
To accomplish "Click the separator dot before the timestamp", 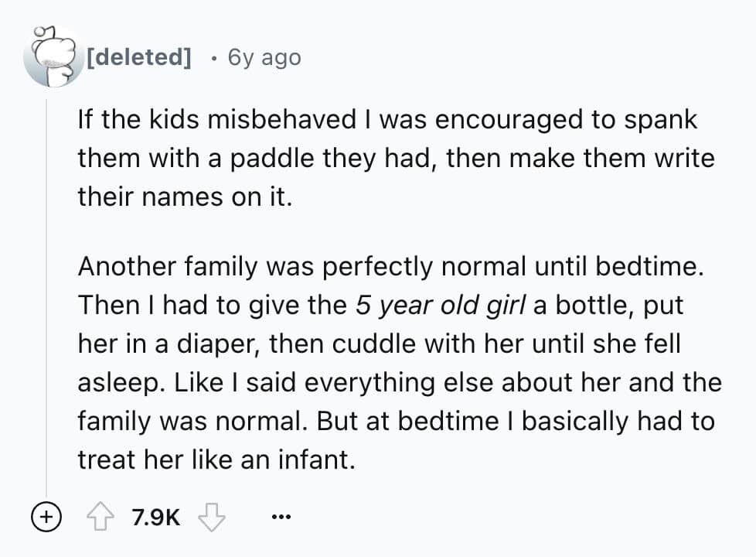I will (x=214, y=57).
